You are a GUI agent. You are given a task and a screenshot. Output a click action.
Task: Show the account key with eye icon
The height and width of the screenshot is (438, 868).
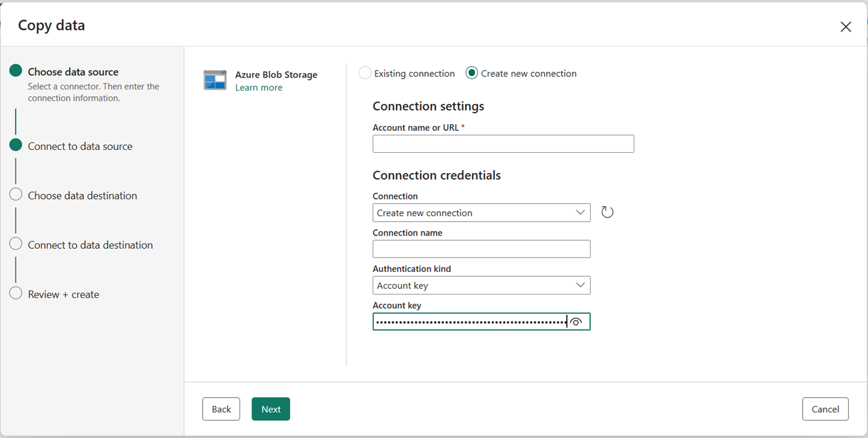pos(575,322)
